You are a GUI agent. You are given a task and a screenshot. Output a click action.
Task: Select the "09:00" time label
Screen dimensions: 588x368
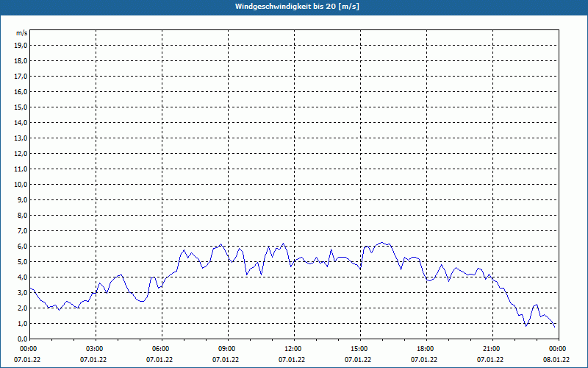226,349
